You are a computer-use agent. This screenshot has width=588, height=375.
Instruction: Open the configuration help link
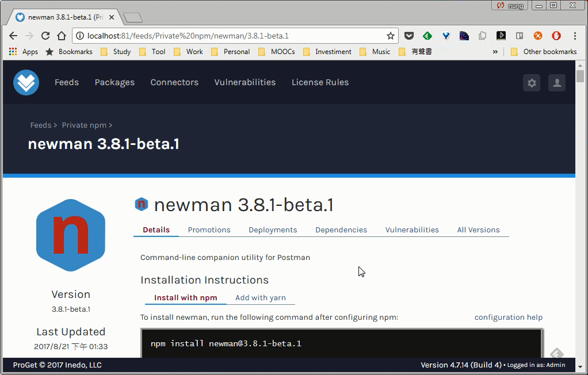point(509,317)
